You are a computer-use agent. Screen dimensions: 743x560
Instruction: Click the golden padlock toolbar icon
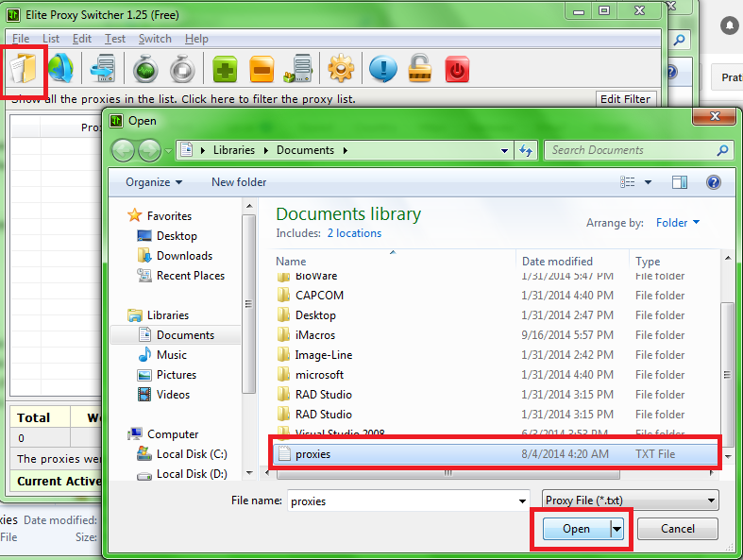click(x=420, y=69)
